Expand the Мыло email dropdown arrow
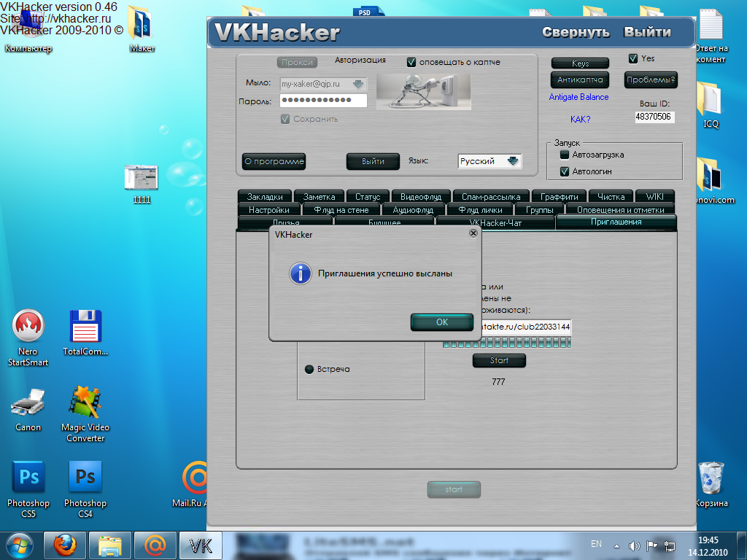This screenshot has height=560, width=747. 358,84
